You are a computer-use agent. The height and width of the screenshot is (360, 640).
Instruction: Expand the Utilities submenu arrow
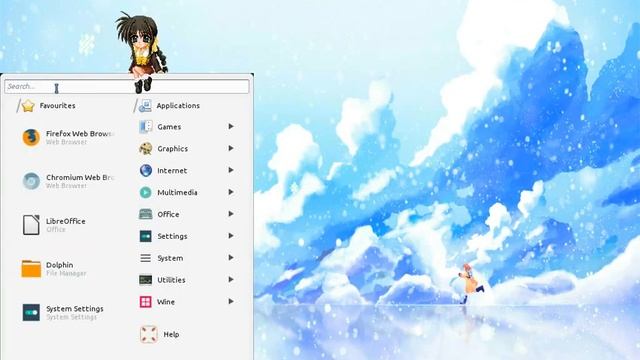point(231,280)
